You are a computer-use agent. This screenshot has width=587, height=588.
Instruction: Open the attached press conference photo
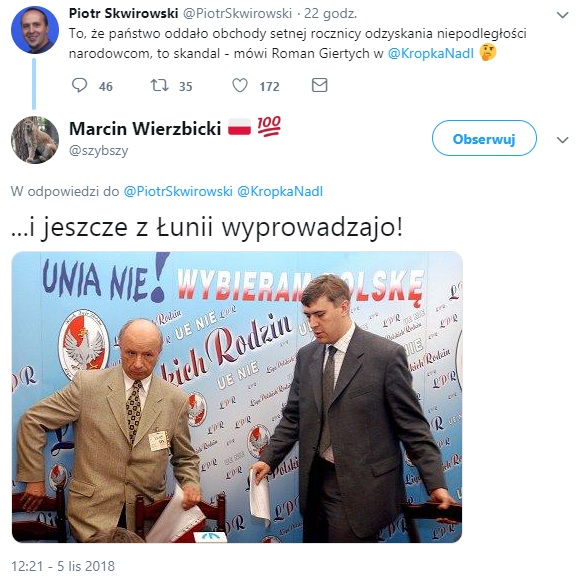(x=237, y=397)
